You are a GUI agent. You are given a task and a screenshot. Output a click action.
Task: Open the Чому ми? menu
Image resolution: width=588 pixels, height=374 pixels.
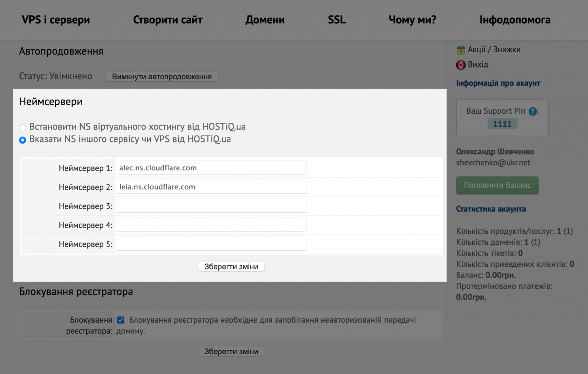tap(412, 20)
